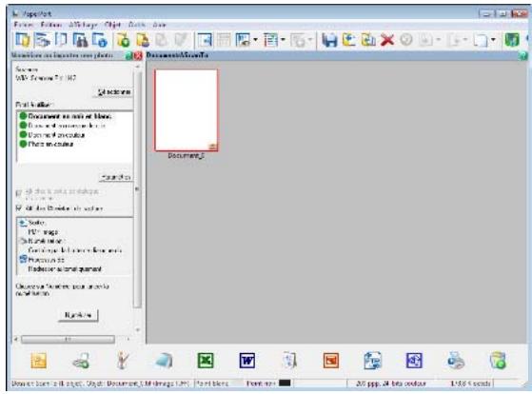532x394 pixels.
Task: Click the list view options toolbar icon
Action: (270, 40)
